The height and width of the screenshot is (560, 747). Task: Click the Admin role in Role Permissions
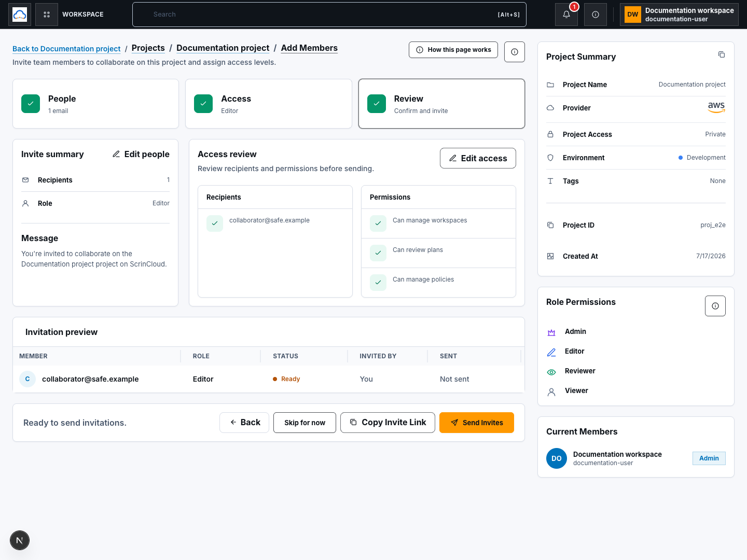pyautogui.click(x=575, y=332)
